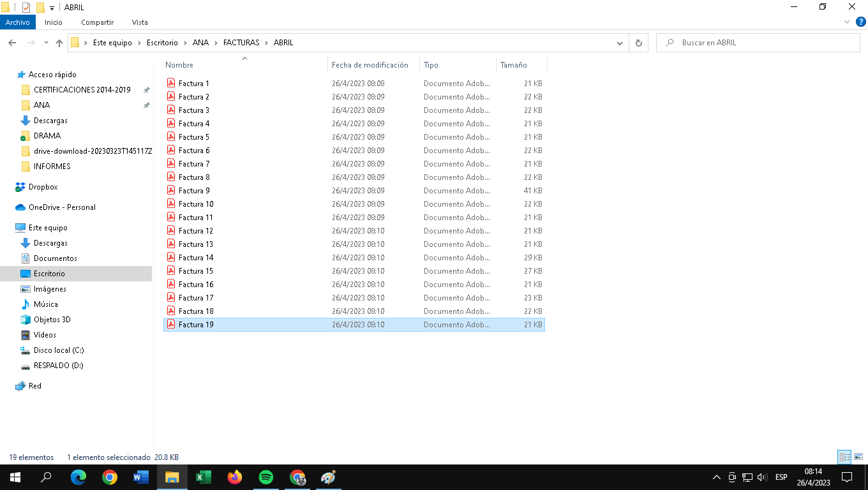Click PDF icon of Factura 9
The width and height of the screenshot is (868, 490).
[x=171, y=190]
